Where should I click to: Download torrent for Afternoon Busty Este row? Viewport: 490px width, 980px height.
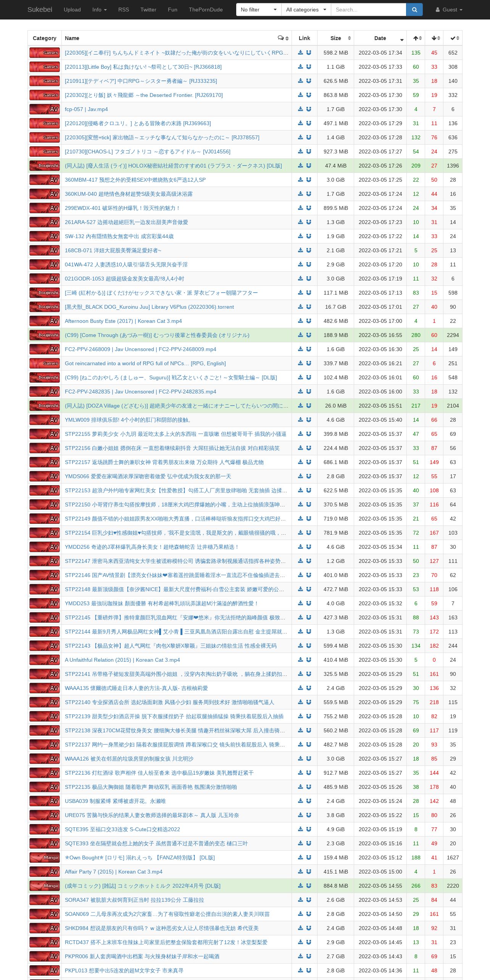click(301, 321)
